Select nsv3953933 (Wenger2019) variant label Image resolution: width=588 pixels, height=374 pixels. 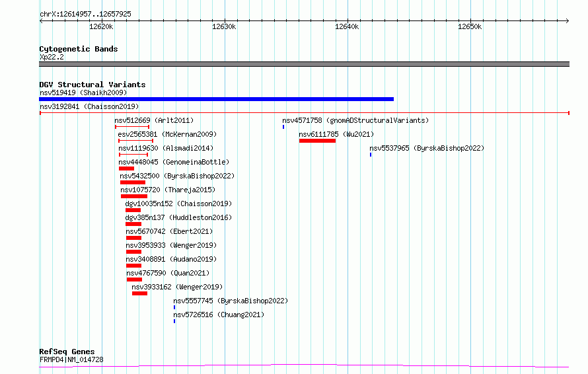click(171, 245)
